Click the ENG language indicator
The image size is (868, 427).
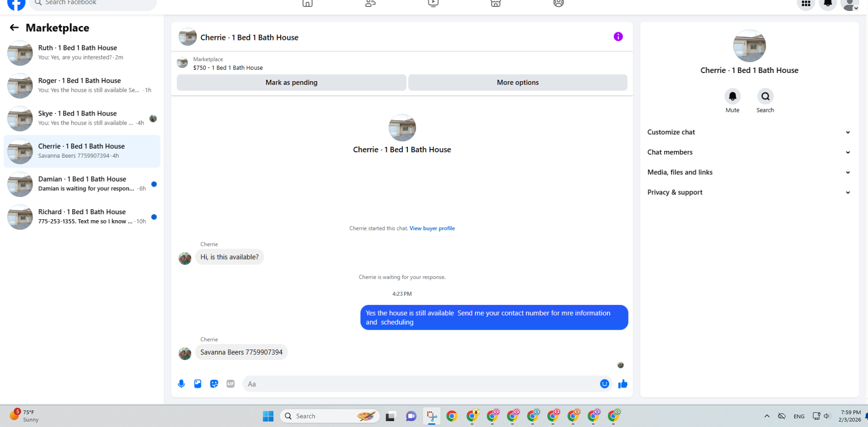click(x=799, y=416)
